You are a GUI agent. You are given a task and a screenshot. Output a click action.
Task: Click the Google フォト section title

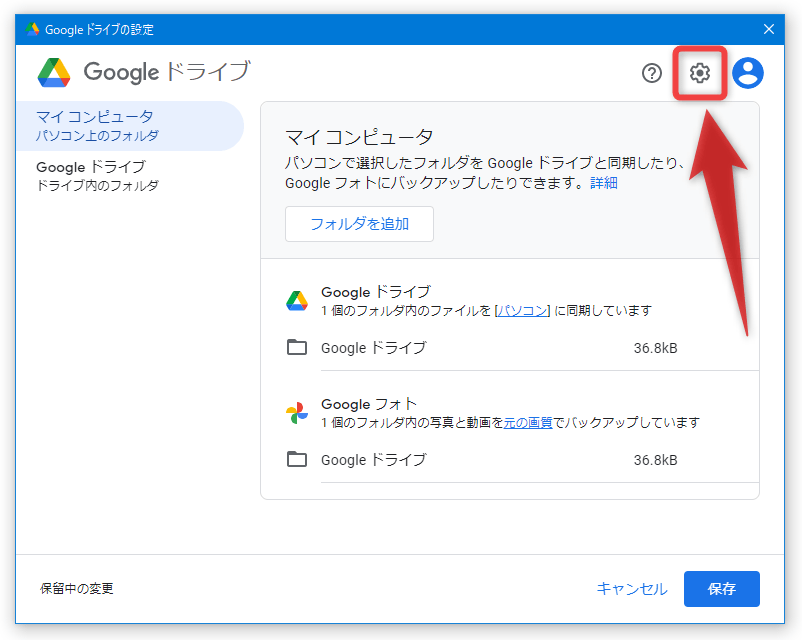click(x=369, y=404)
